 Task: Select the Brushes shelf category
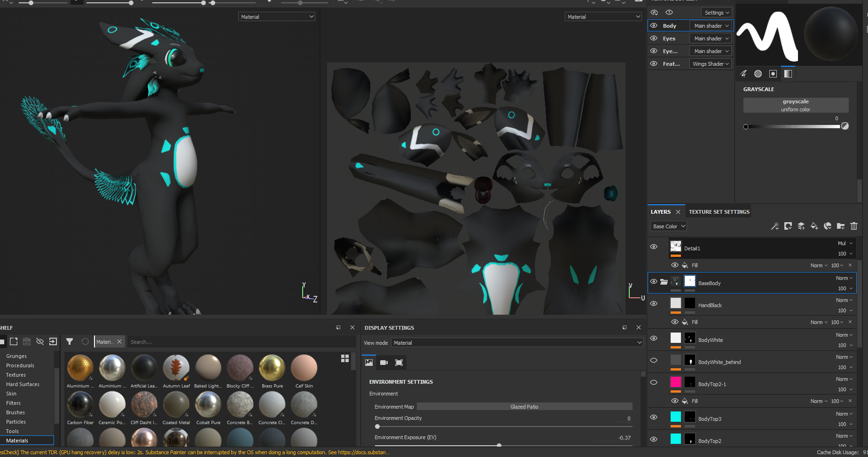click(x=16, y=412)
